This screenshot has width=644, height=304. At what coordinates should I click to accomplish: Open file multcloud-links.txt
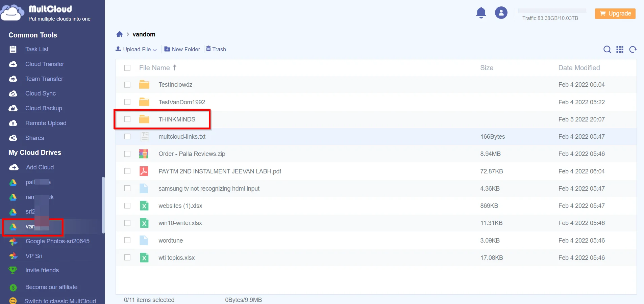182,137
